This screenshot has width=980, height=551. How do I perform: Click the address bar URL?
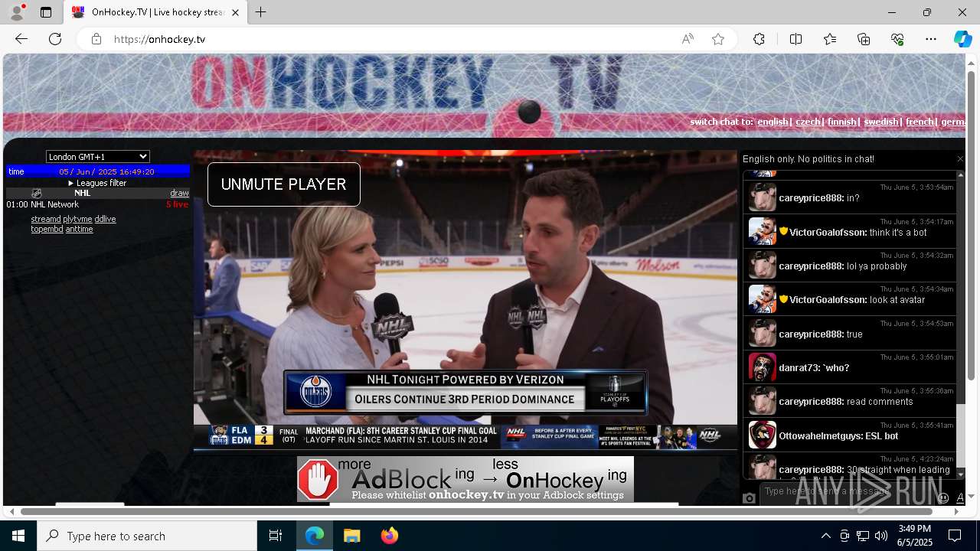(159, 39)
